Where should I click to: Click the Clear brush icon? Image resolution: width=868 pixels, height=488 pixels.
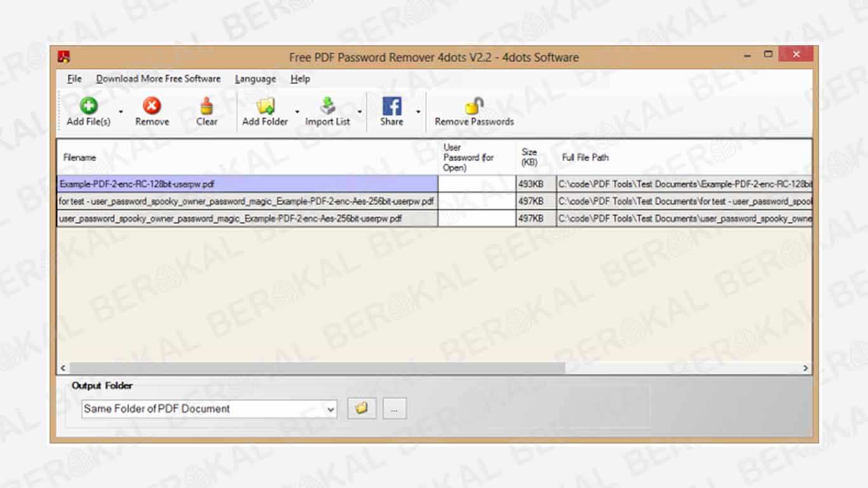(207, 105)
